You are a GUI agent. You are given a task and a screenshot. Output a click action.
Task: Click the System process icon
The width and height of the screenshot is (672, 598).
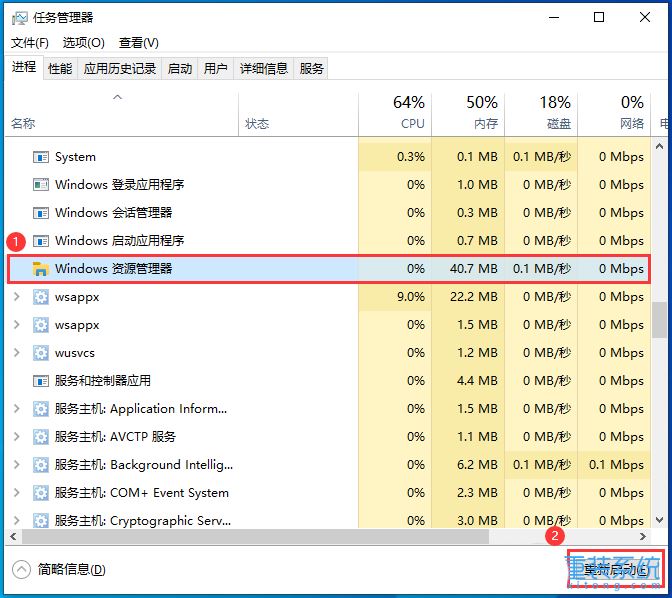41,157
